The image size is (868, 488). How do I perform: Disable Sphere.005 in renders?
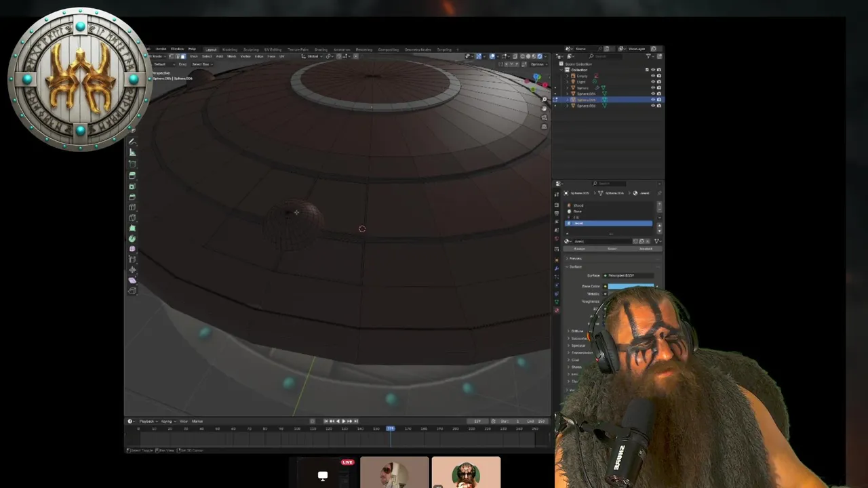(659, 100)
